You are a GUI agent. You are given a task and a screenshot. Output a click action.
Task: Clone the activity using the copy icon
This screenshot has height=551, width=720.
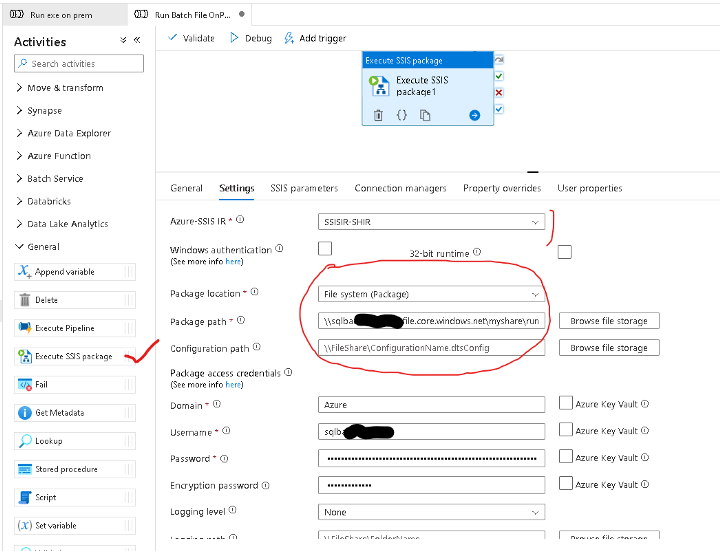pyautogui.click(x=425, y=115)
